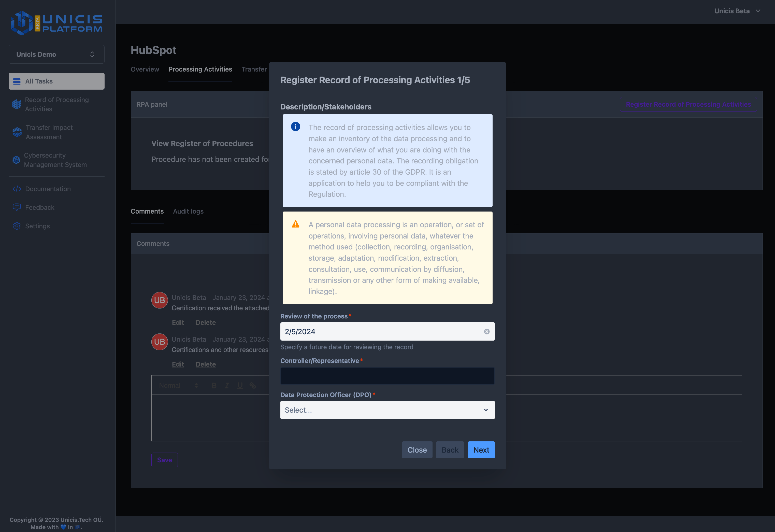Switch to the Processing Activities tab
The height and width of the screenshot is (532, 775).
(x=200, y=69)
